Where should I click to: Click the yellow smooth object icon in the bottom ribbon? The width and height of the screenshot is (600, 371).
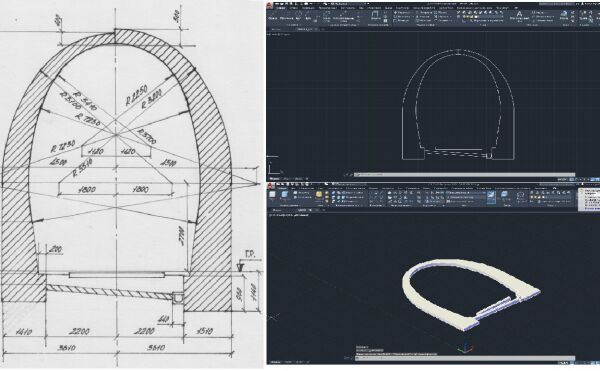319,194
